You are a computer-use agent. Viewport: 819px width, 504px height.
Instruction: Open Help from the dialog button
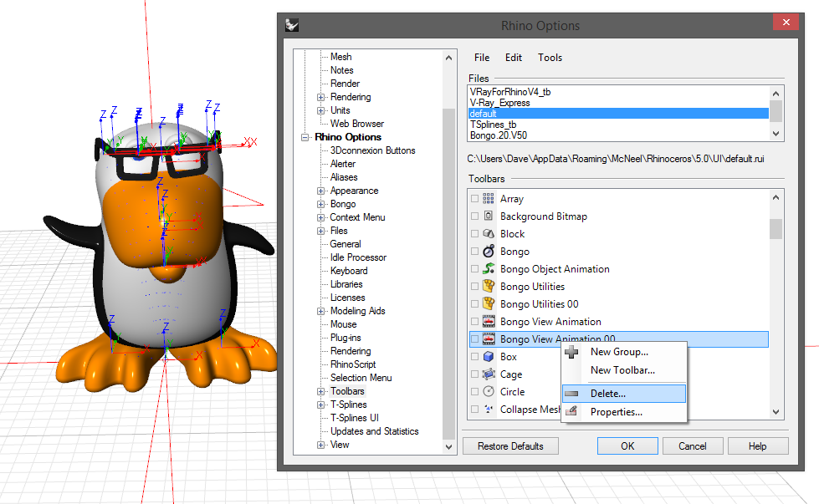click(x=757, y=446)
